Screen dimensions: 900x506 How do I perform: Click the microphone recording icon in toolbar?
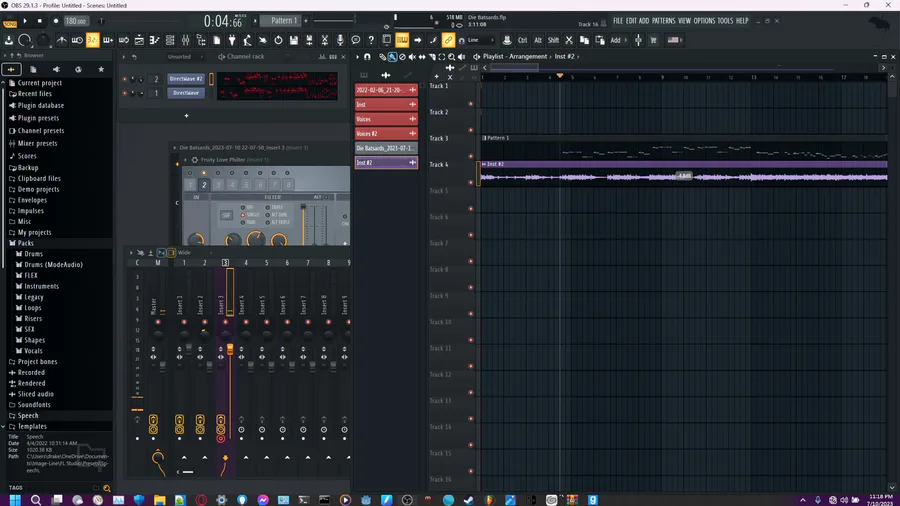point(340,40)
